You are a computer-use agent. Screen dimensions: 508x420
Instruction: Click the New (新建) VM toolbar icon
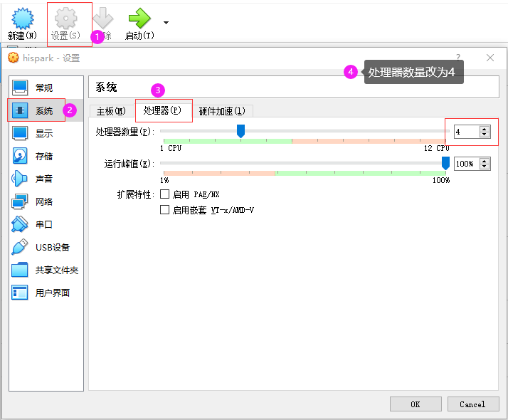click(x=22, y=18)
